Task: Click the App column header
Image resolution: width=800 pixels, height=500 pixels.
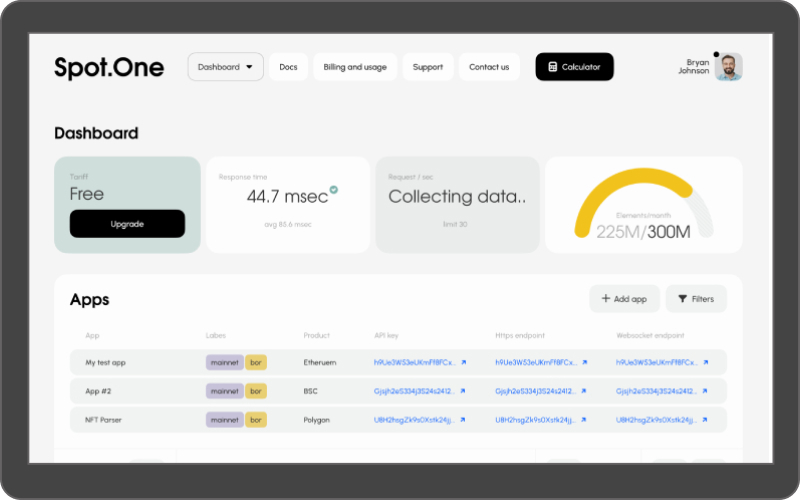Action: click(92, 335)
